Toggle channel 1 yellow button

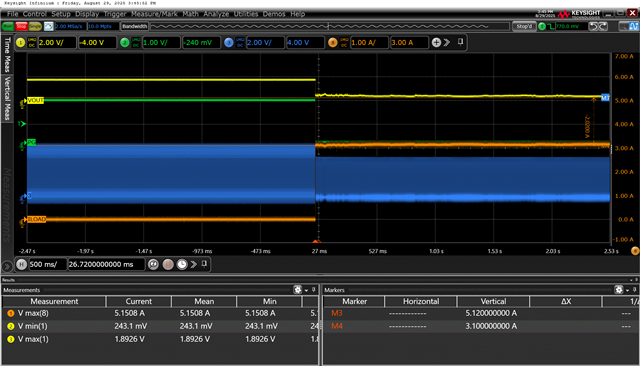click(20, 42)
